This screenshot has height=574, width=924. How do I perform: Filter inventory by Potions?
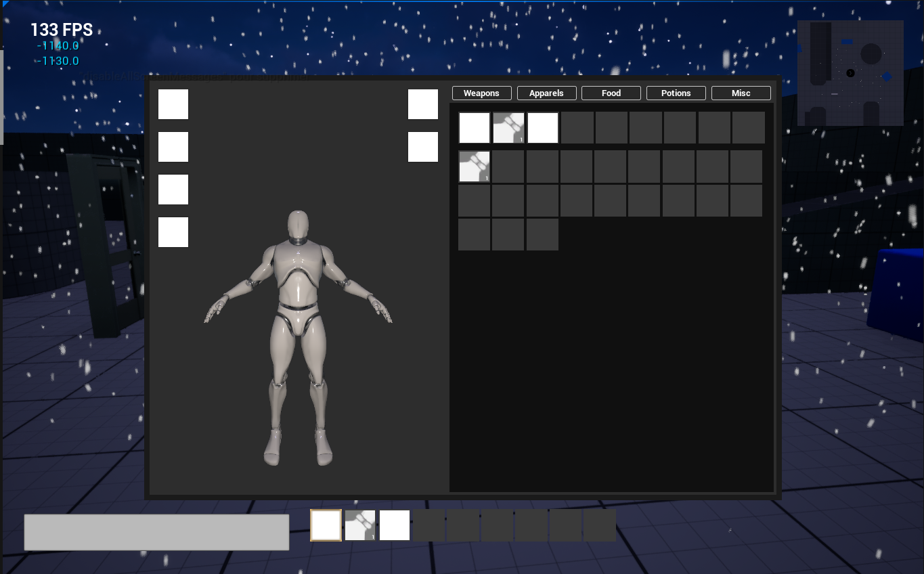pos(676,93)
